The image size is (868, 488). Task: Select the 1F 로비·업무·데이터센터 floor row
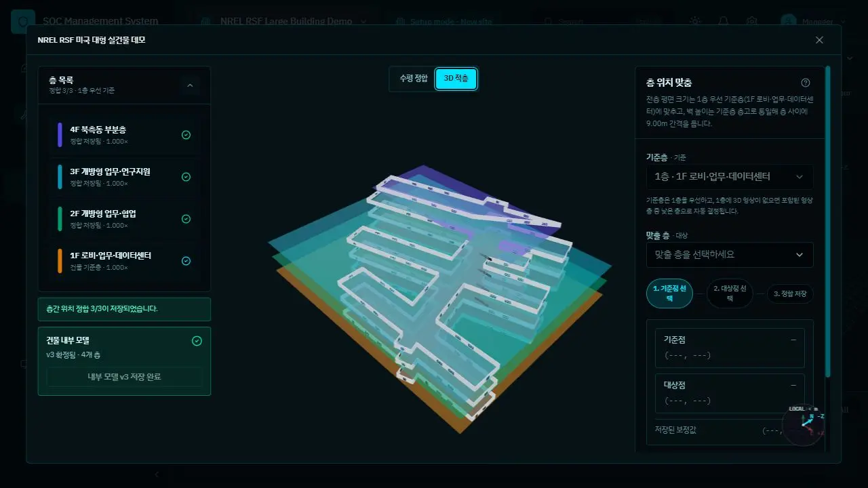coord(124,261)
